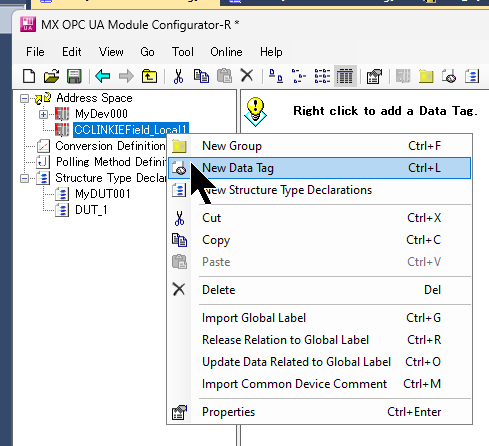The image size is (489, 446).
Task: Save configuration with the floppy disk icon
Action: click(x=74, y=76)
